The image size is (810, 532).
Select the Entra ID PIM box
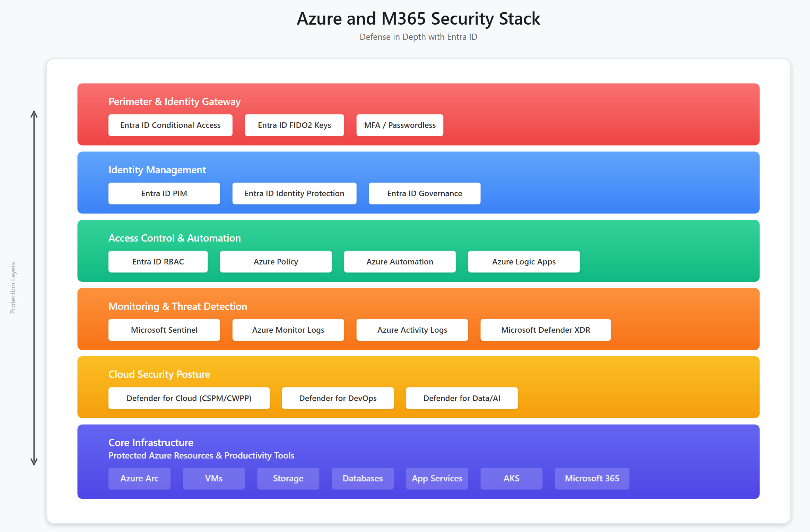pyautogui.click(x=164, y=193)
